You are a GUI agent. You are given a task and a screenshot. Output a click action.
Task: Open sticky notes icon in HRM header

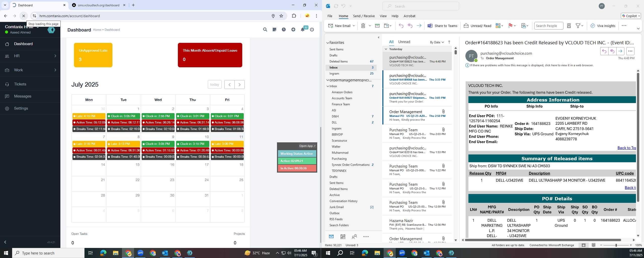pyautogui.click(x=274, y=29)
